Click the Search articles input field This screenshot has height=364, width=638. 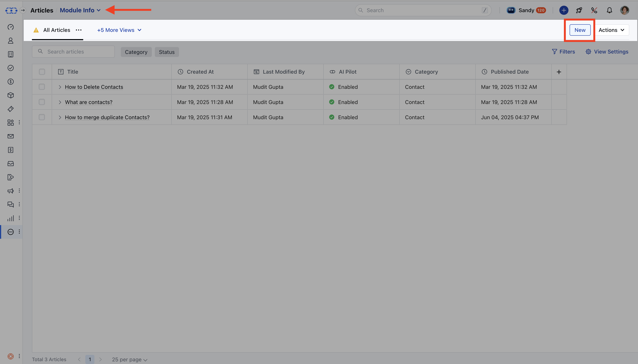point(78,52)
